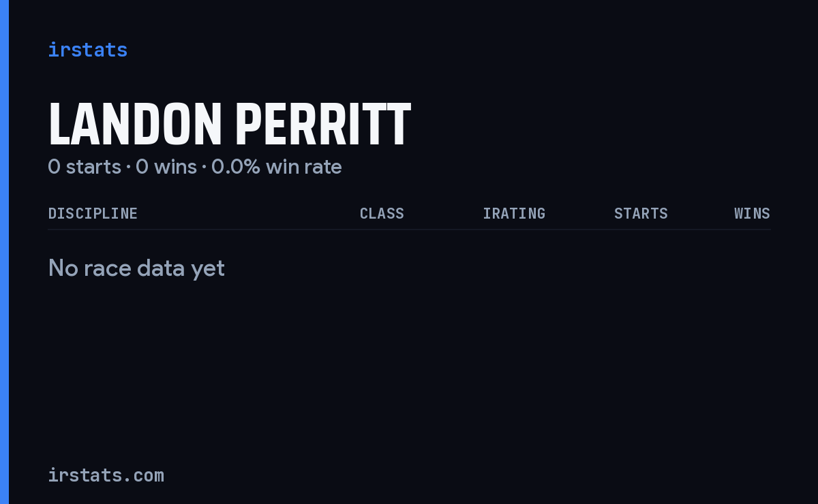The width and height of the screenshot is (818, 504).
Task: Click the irstats logo at top
Action: (x=88, y=50)
